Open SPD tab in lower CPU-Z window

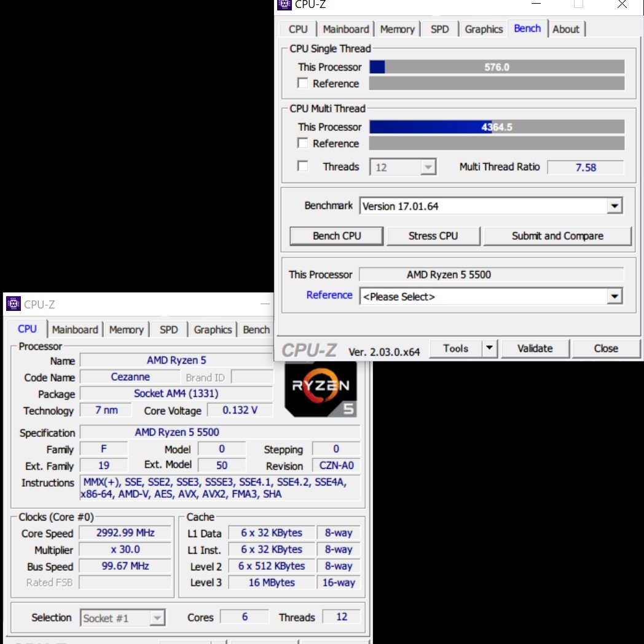coord(168,330)
